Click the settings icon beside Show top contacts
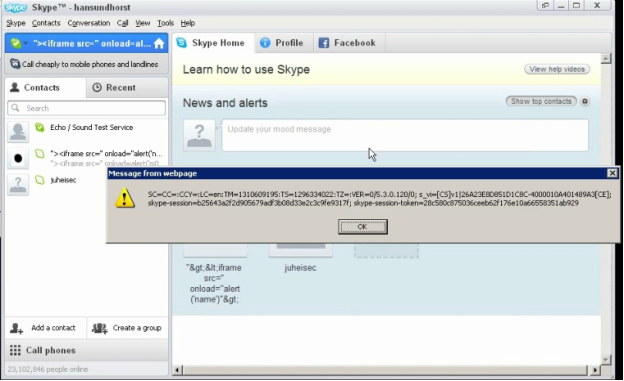The height and width of the screenshot is (381, 624). point(585,101)
